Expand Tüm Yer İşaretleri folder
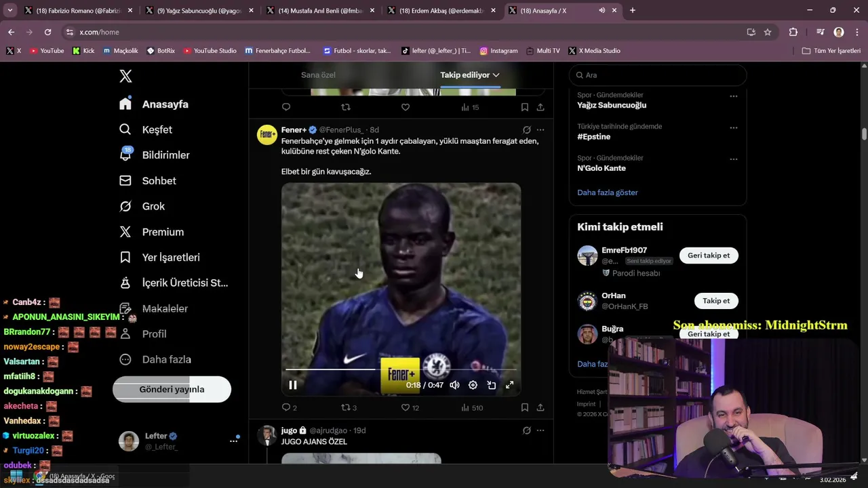The height and width of the screenshot is (488, 868). (x=831, y=51)
